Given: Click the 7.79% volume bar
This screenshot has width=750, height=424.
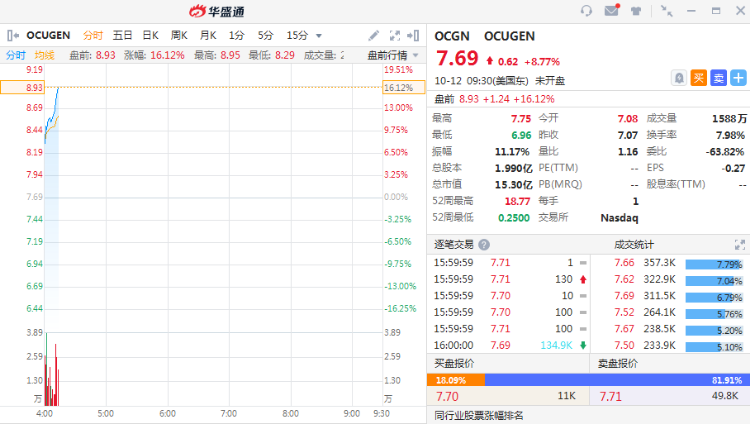Looking at the screenshot, I should pyautogui.click(x=714, y=265).
